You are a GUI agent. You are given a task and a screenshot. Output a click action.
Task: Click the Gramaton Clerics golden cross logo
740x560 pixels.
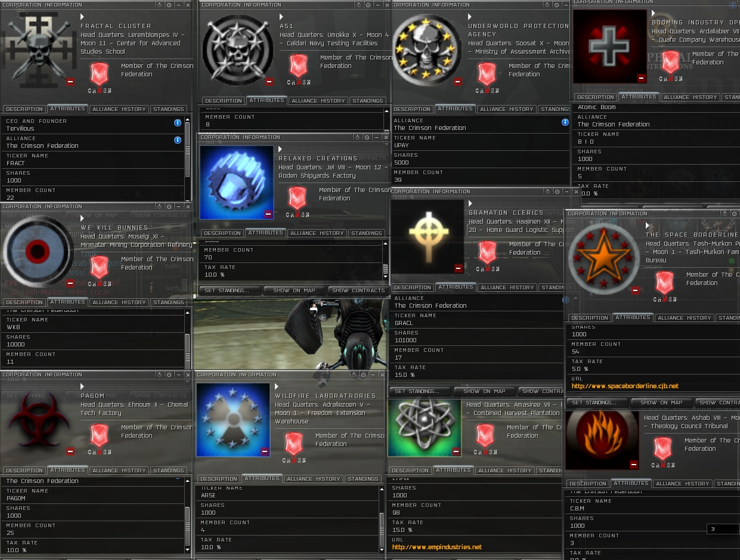click(428, 237)
